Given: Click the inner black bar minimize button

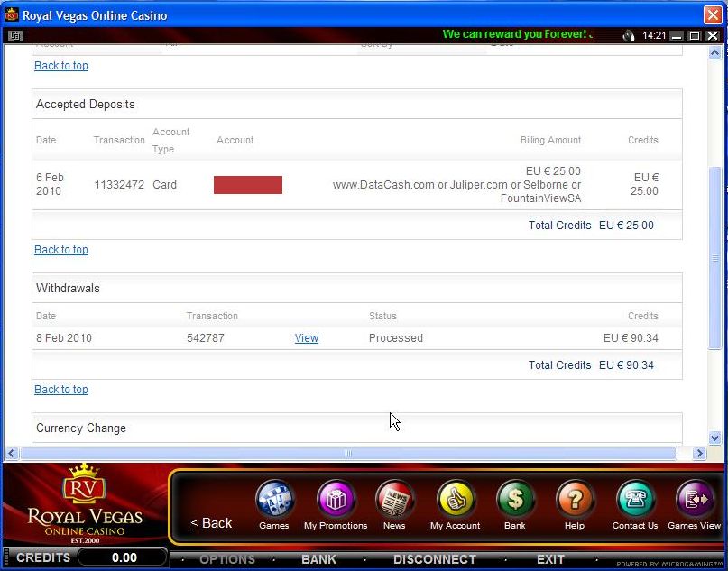Looking at the screenshot, I should [x=677, y=36].
